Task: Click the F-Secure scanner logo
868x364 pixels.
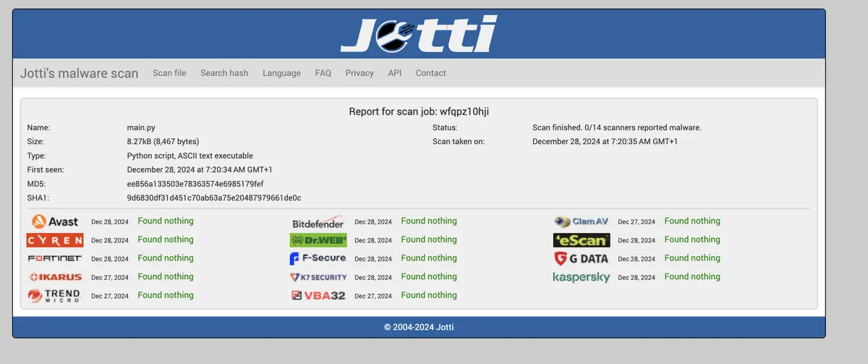Action: pyautogui.click(x=318, y=258)
